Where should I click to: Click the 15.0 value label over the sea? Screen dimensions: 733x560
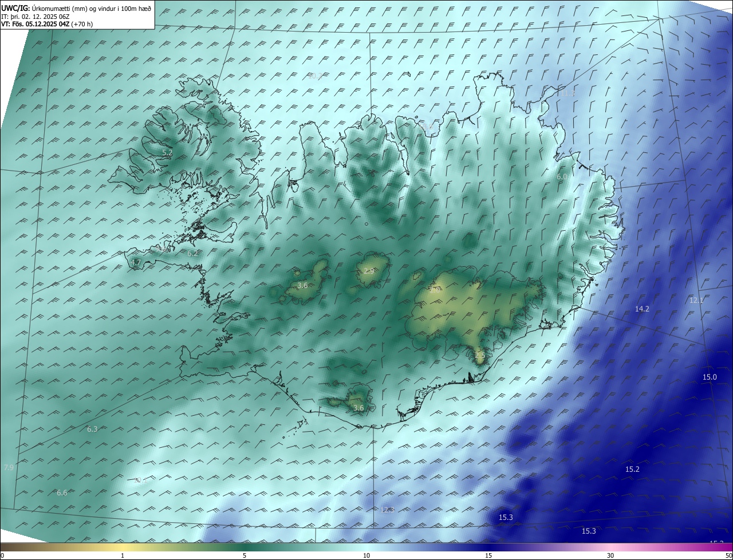pyautogui.click(x=710, y=377)
